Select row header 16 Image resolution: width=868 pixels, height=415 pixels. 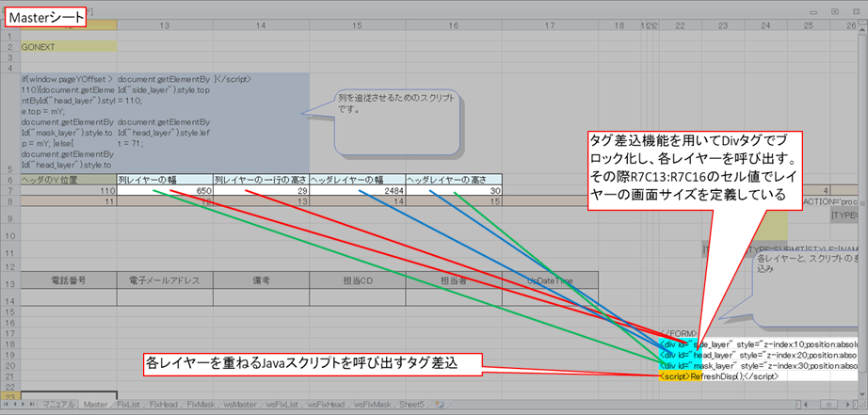click(10, 323)
